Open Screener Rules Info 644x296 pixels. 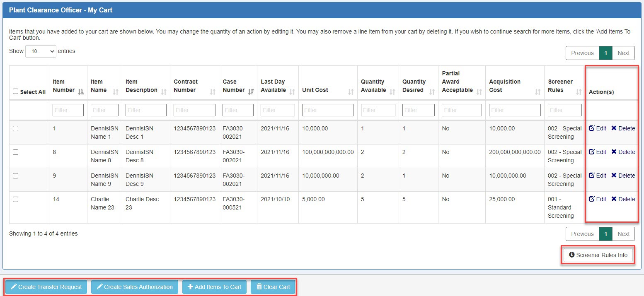[x=598, y=255]
